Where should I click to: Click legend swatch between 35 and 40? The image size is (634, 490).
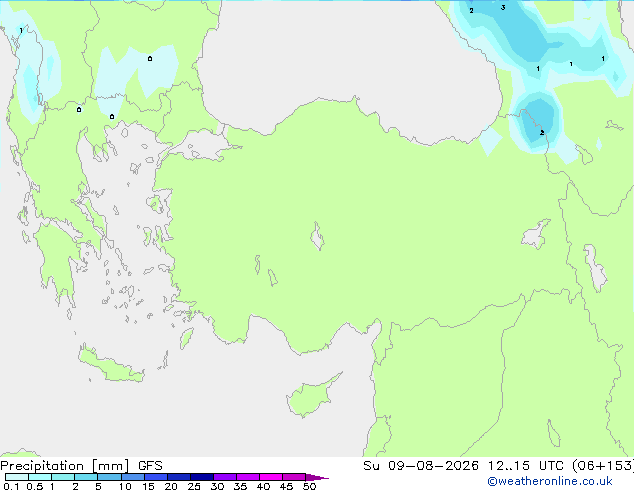(x=248, y=477)
